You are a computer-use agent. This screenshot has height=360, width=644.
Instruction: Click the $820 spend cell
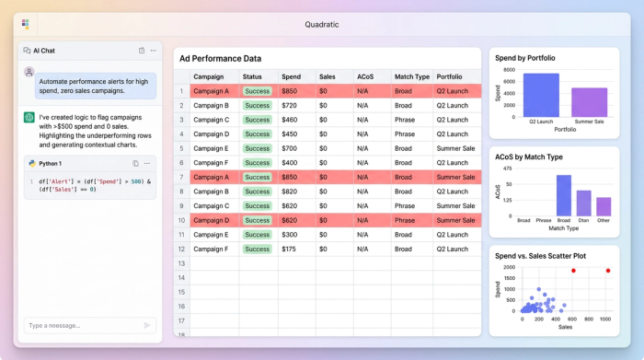(x=297, y=192)
